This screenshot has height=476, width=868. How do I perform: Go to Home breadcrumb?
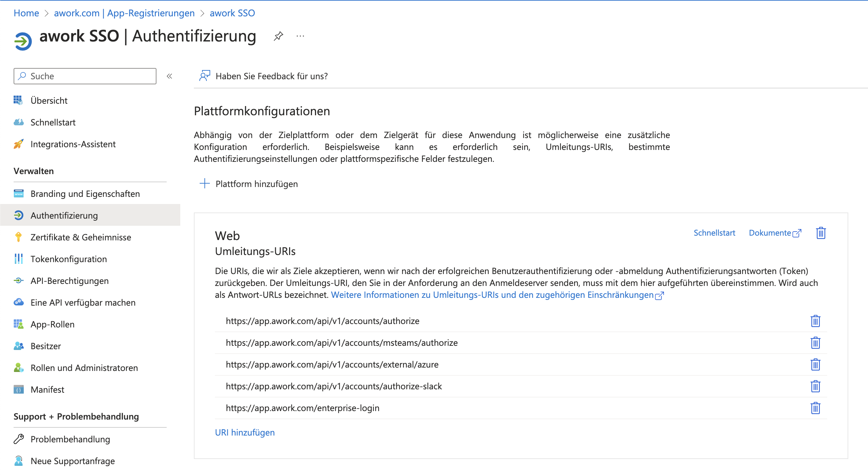coord(26,13)
